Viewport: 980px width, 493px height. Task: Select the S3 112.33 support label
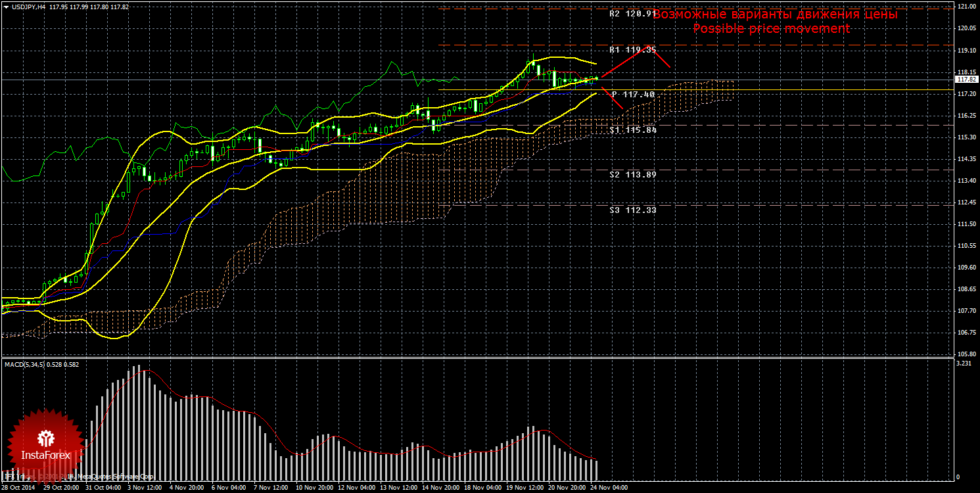click(633, 210)
